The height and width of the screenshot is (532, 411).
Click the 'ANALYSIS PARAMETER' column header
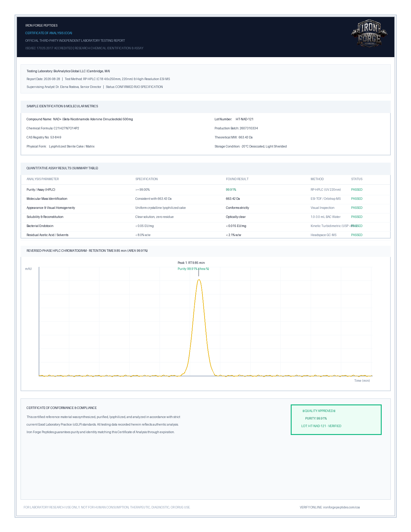point(43,179)
